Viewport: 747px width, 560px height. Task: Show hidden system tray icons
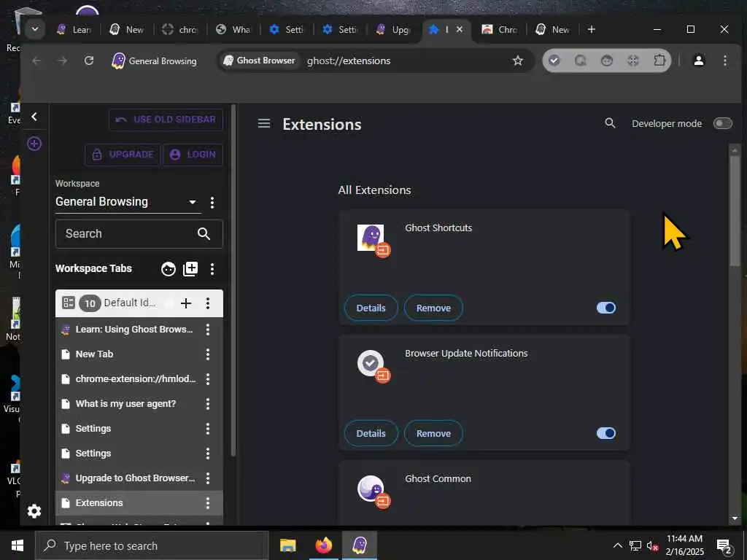(x=617, y=545)
